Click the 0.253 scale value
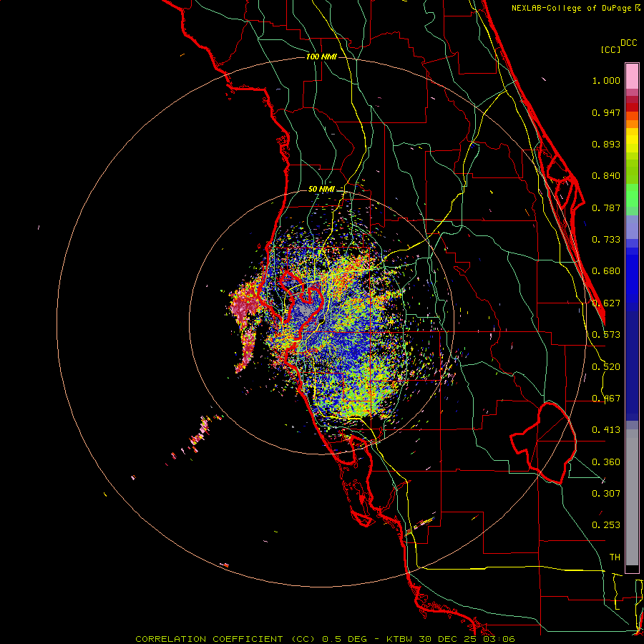644x644 pixels. [x=606, y=525]
